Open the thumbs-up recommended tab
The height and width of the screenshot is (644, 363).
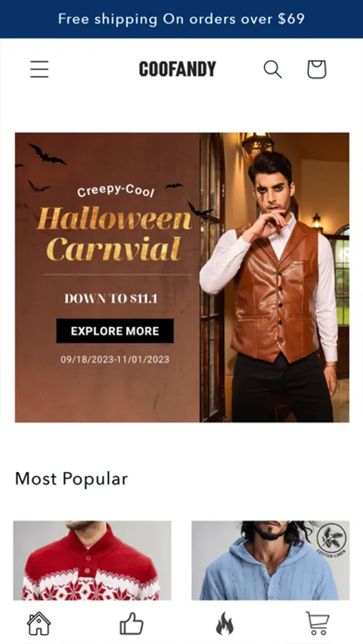pos(132,623)
